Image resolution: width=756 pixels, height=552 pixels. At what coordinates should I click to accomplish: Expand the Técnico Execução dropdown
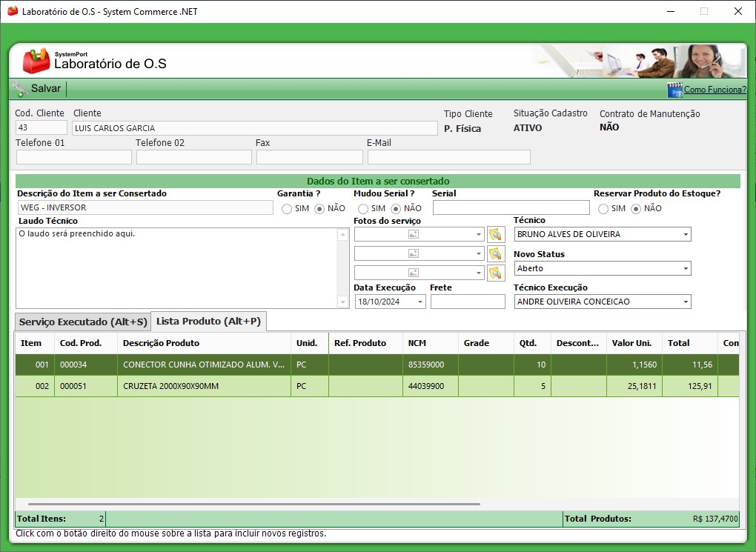tap(686, 302)
